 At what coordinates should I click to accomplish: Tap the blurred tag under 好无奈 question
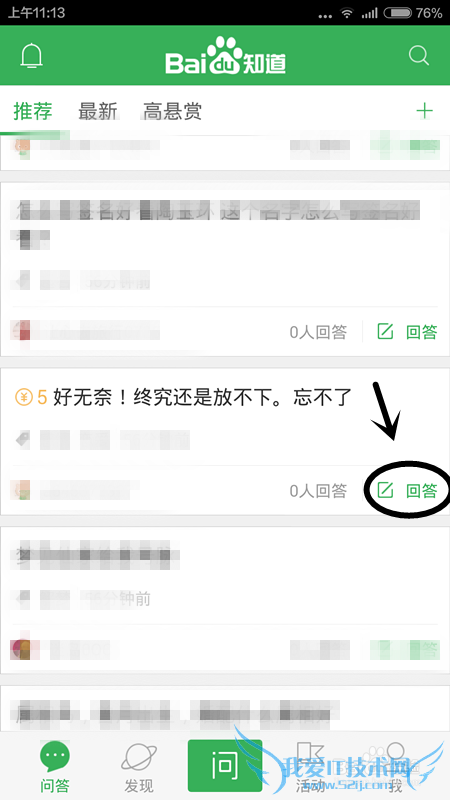pos(102,439)
